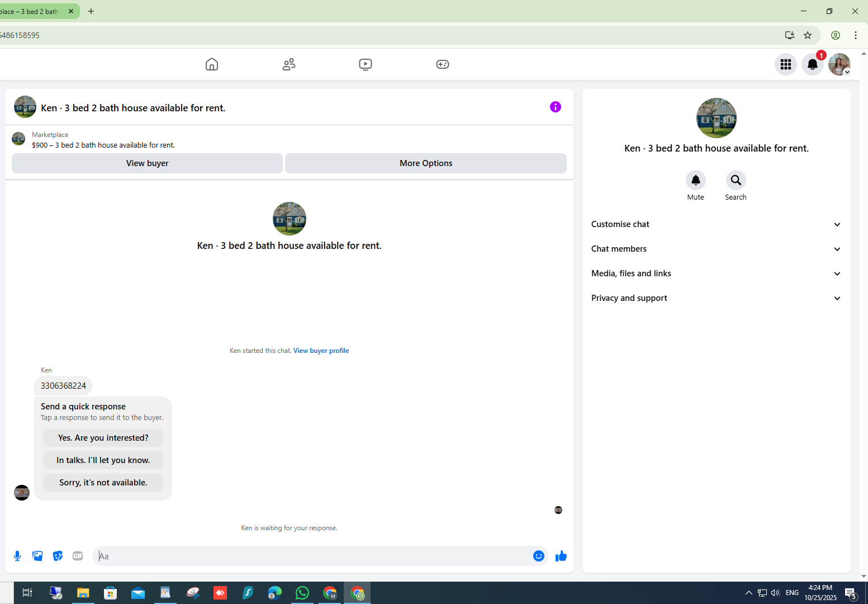The image size is (868, 604).
Task: Open the Chrome profile icon in toolbar
Action: 836,35
